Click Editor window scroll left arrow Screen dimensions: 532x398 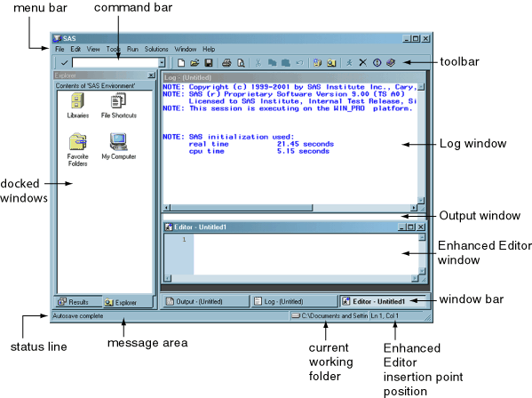[168, 279]
